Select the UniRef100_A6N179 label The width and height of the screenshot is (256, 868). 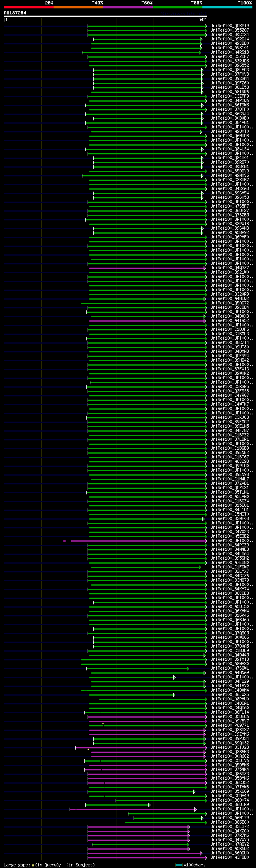click(230, 818)
